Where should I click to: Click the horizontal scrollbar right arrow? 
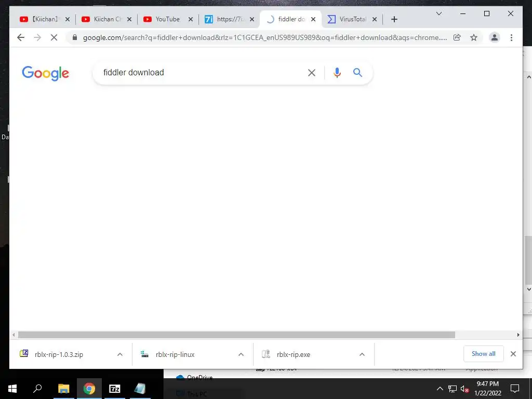tap(518, 335)
